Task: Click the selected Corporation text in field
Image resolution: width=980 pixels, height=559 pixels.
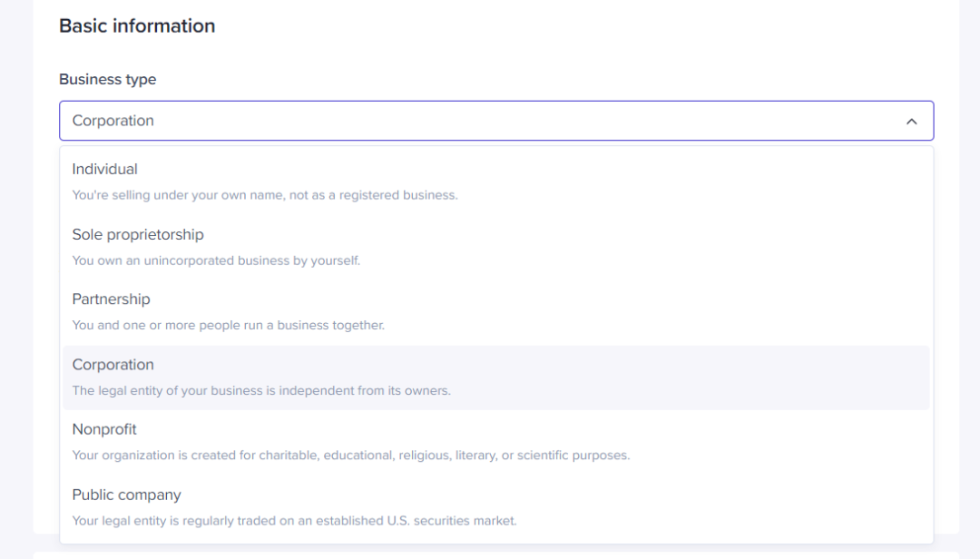Action: pyautogui.click(x=113, y=121)
